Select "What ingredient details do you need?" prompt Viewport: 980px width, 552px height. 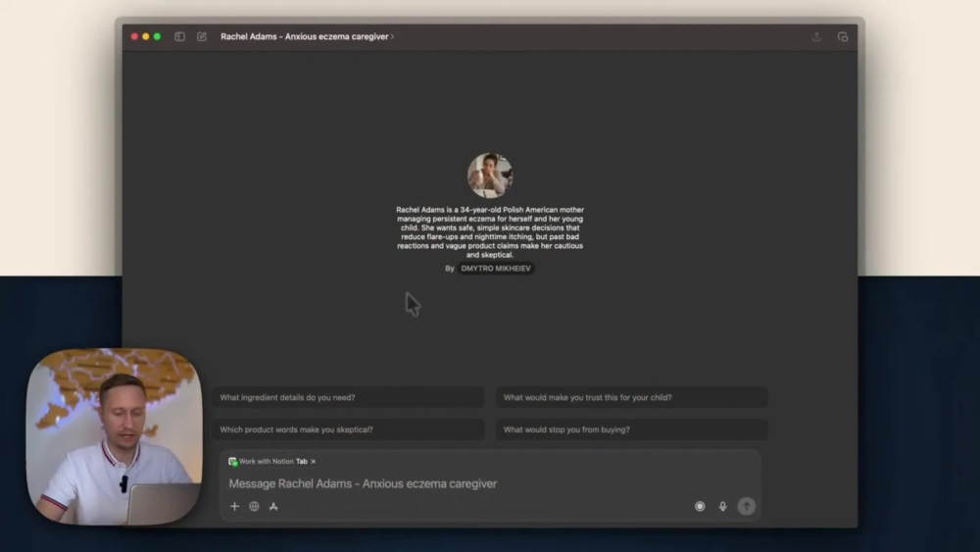tap(348, 398)
